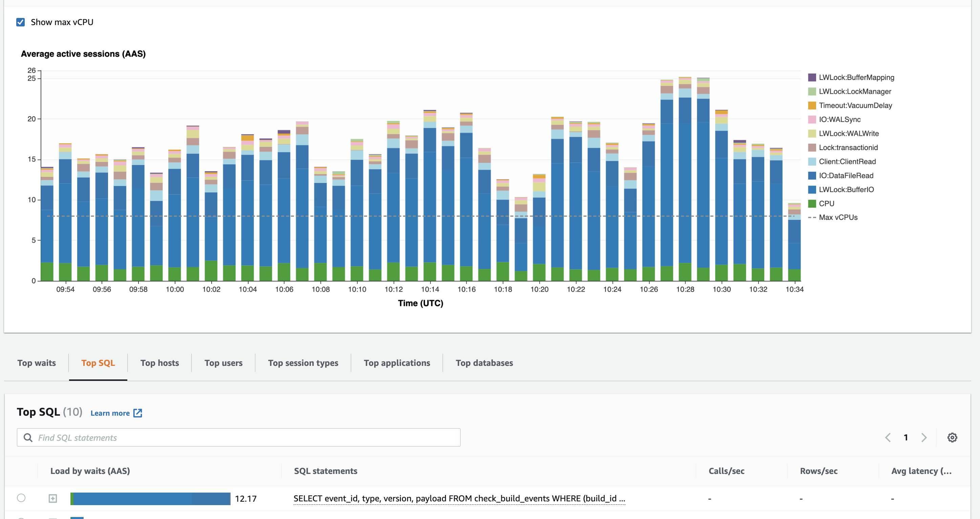
Task: Open Top SQL settings via the gear icon
Action: click(x=952, y=437)
